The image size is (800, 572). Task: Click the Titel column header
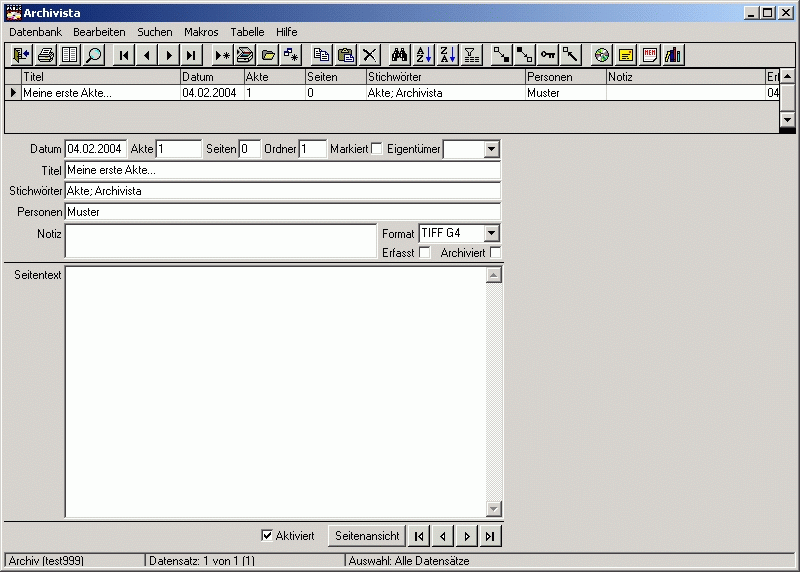click(101, 77)
